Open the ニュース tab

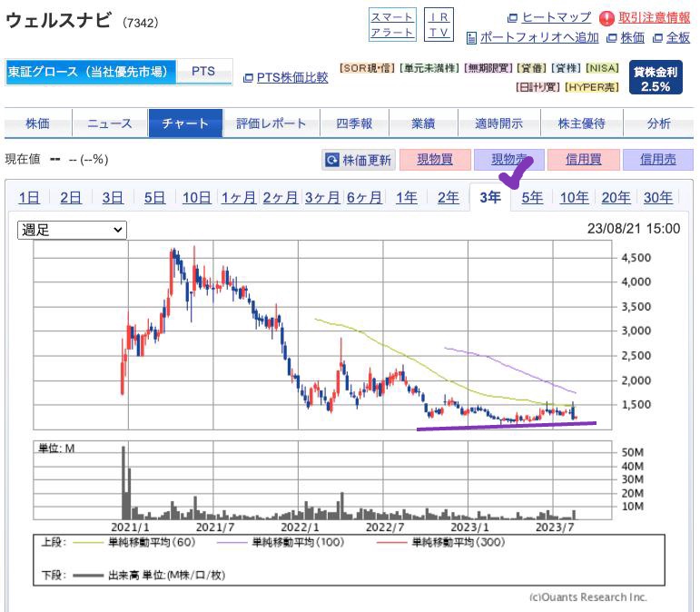pyautogui.click(x=110, y=123)
